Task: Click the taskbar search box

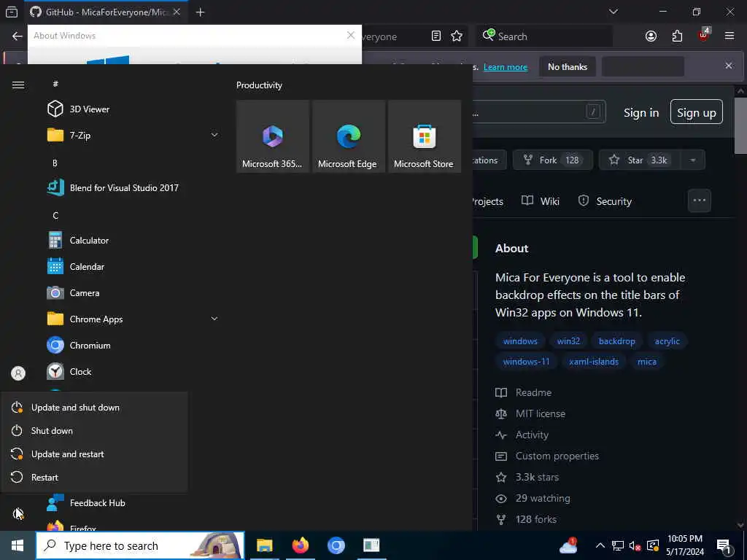Action: 140,545
